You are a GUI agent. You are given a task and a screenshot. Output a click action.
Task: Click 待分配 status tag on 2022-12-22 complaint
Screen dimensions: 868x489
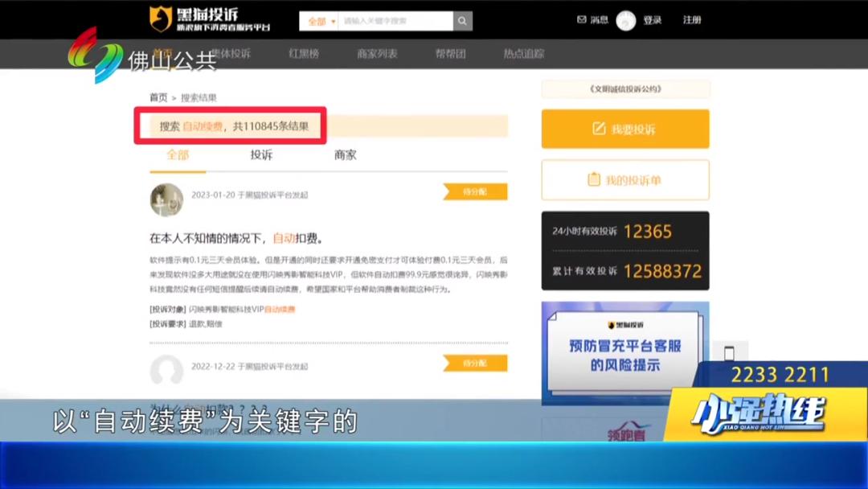coord(475,363)
